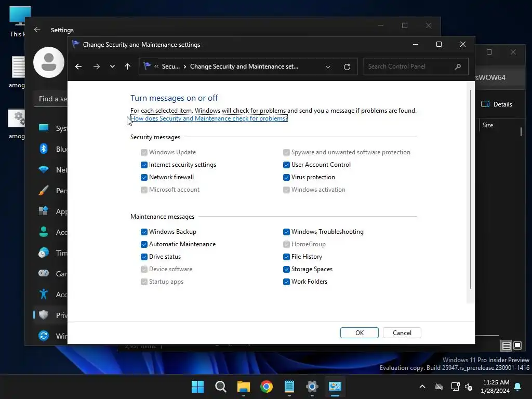The height and width of the screenshot is (399, 532).
Task: Switch to Settings app in taskbar
Action: tap(312, 387)
